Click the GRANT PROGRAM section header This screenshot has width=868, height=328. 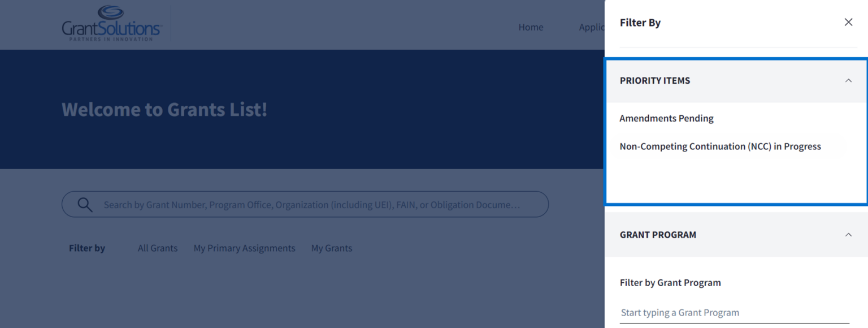[658, 235]
